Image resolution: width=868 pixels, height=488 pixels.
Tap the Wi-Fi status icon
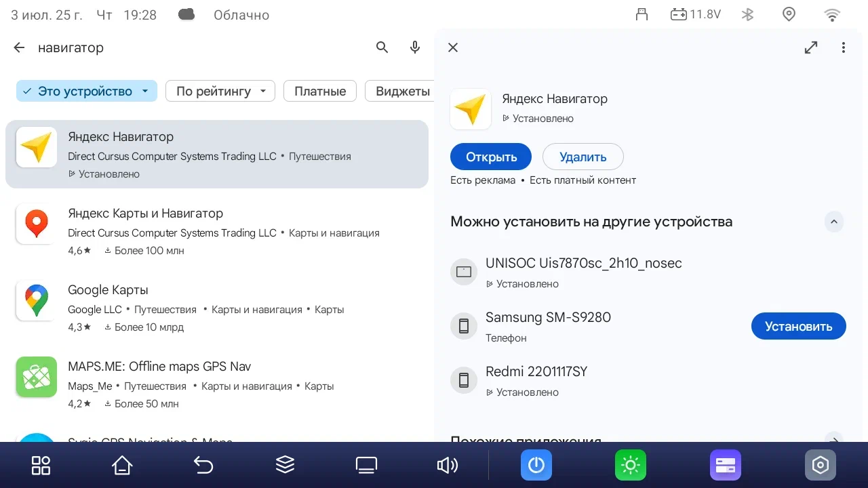832,14
